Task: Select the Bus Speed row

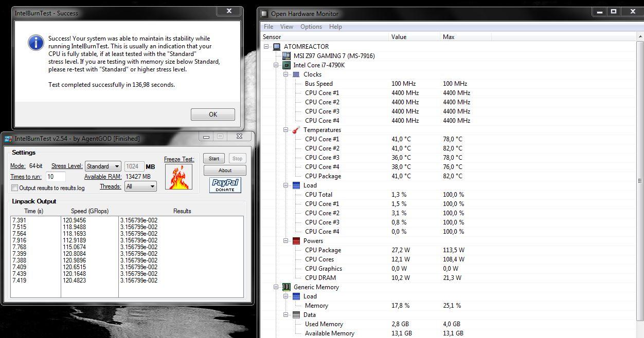Action: tap(448, 84)
